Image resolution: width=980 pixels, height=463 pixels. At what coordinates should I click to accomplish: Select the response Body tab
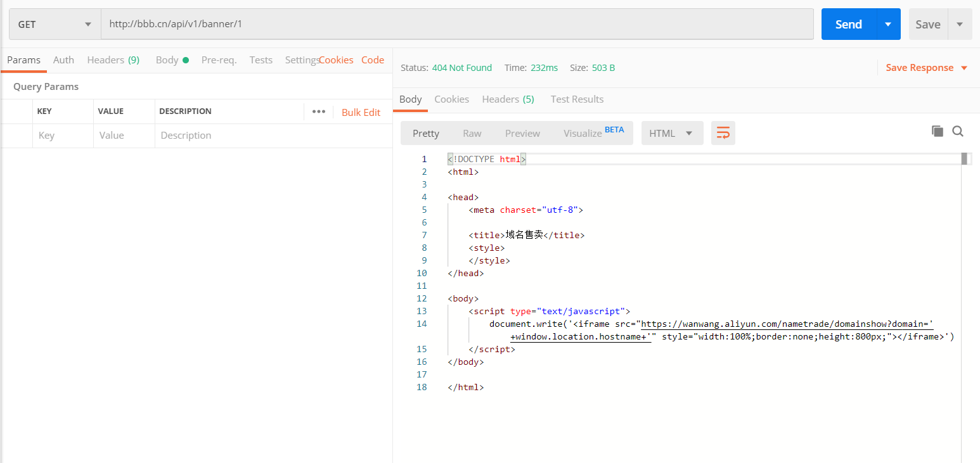(x=410, y=99)
